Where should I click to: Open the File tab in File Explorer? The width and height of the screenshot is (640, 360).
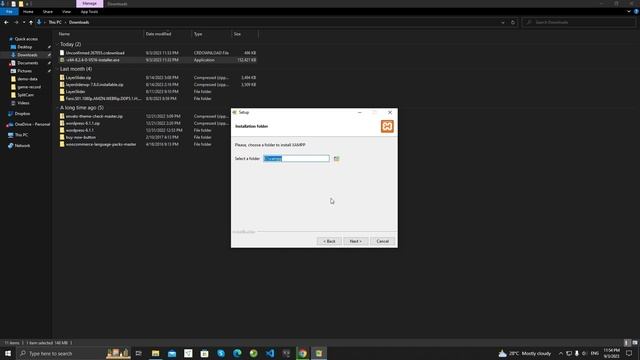click(9, 12)
